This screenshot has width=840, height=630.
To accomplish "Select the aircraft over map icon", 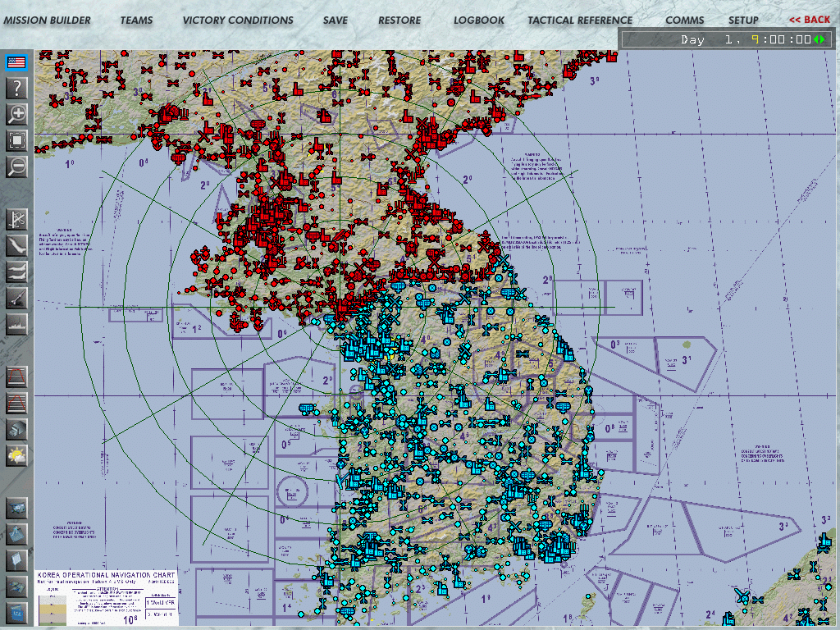I will click(x=16, y=587).
